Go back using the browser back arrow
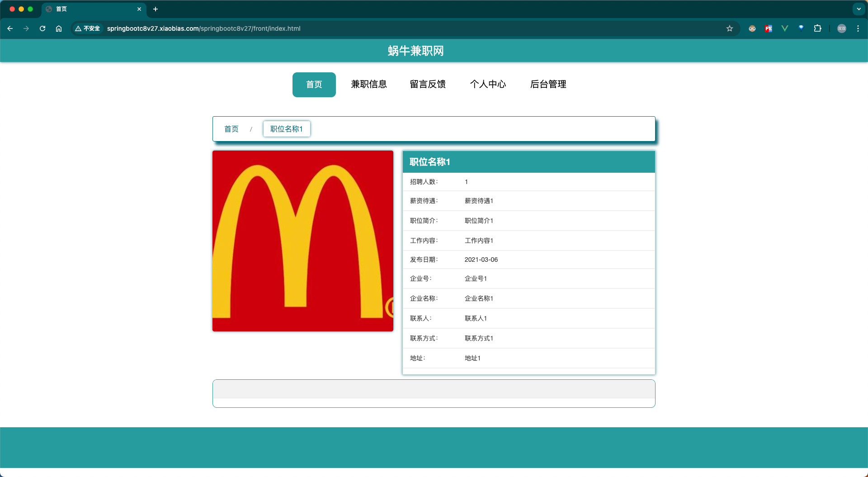868x477 pixels. 10,28
